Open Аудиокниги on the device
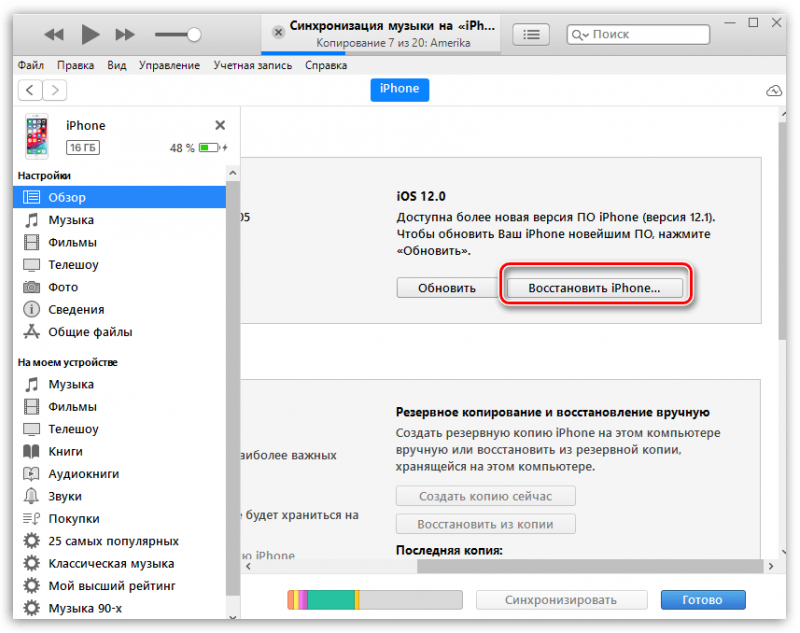 [x=119, y=474]
